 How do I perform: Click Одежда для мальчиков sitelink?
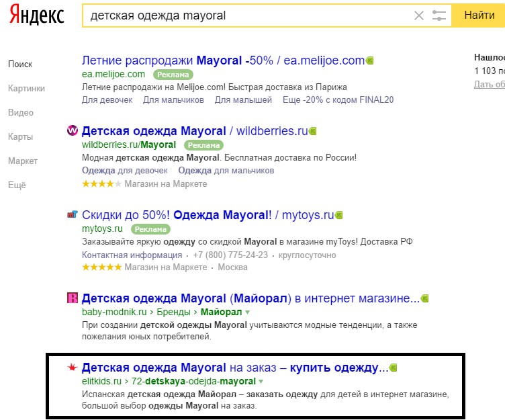[x=226, y=171]
